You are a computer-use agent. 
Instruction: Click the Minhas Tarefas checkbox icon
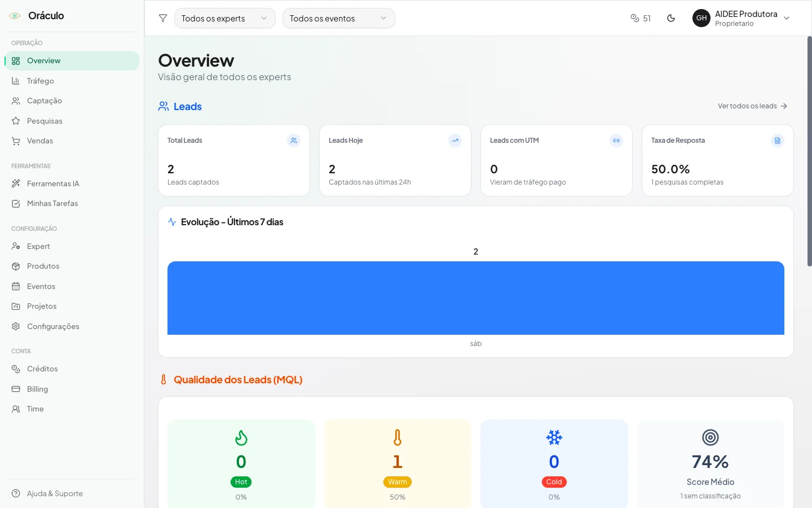coord(16,204)
